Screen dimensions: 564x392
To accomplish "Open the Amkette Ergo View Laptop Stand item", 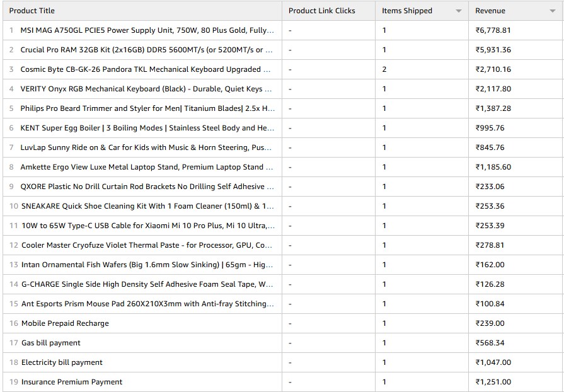I will [x=146, y=167].
